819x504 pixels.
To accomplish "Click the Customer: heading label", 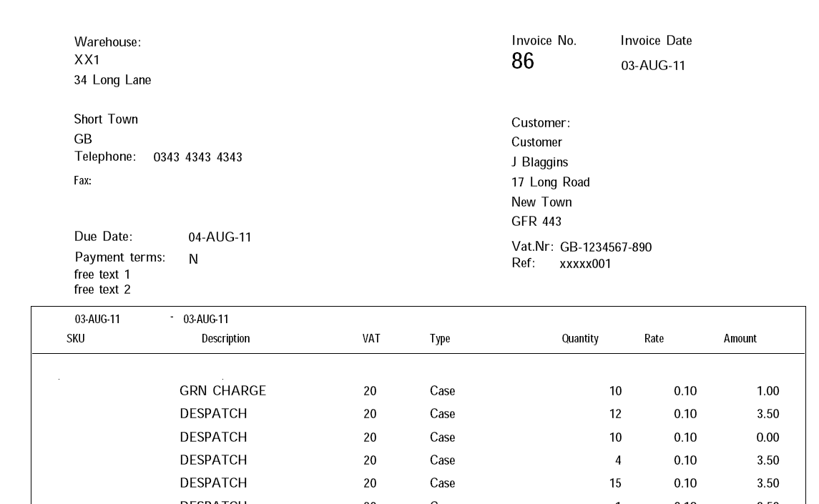I will coord(541,123).
